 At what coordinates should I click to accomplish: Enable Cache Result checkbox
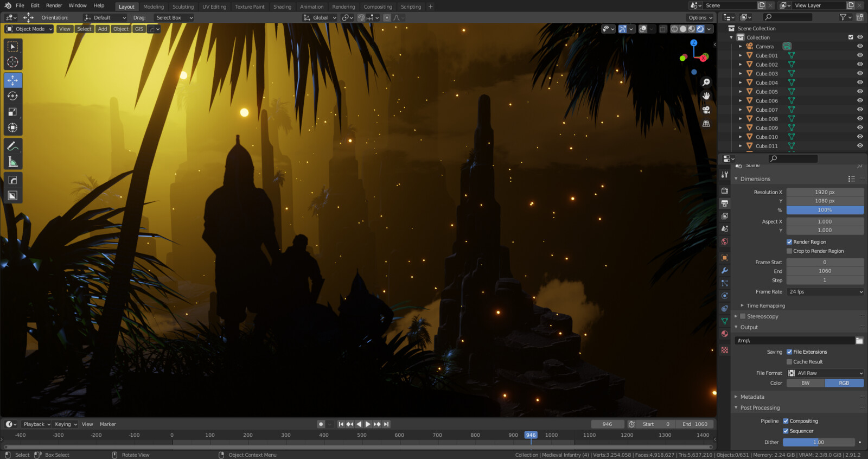pyautogui.click(x=789, y=362)
